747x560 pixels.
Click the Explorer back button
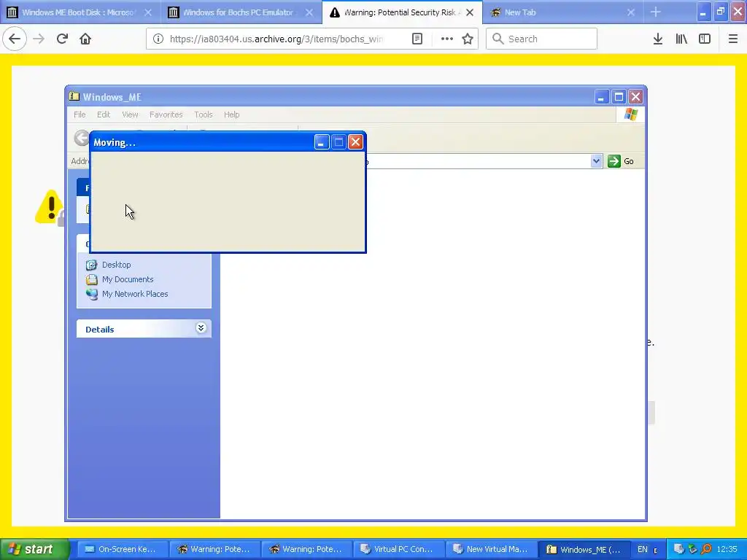(82, 138)
